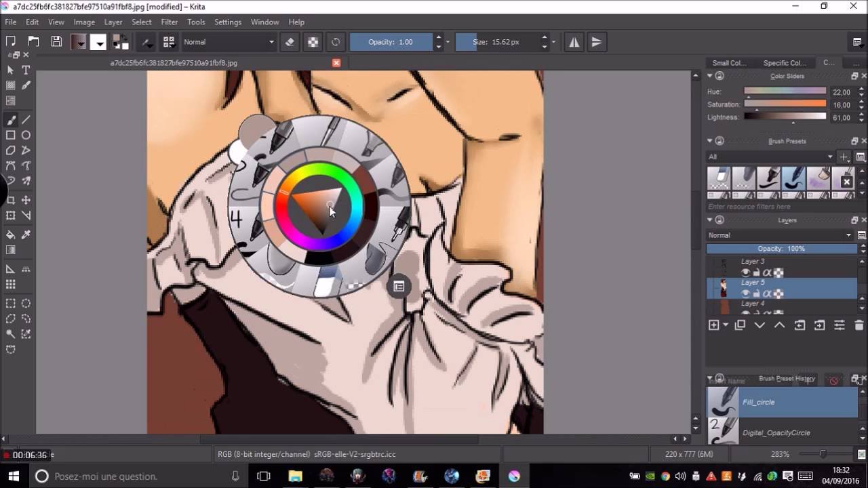Viewport: 868px width, 488px height.
Task: Click the brush Opacity slider
Action: point(391,42)
